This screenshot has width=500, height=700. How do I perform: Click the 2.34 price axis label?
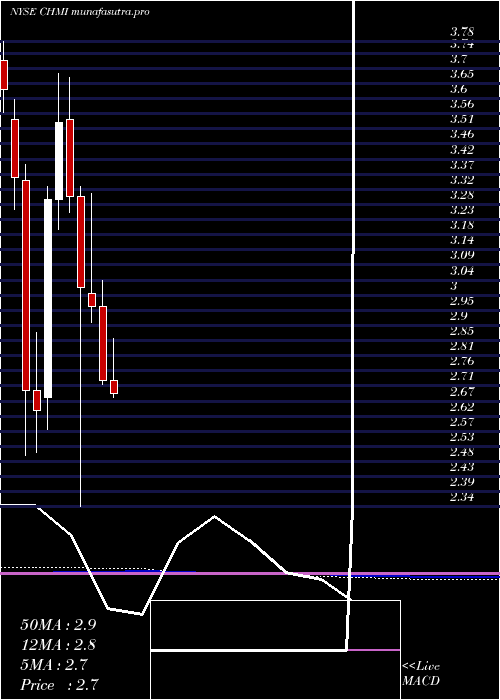click(x=462, y=497)
